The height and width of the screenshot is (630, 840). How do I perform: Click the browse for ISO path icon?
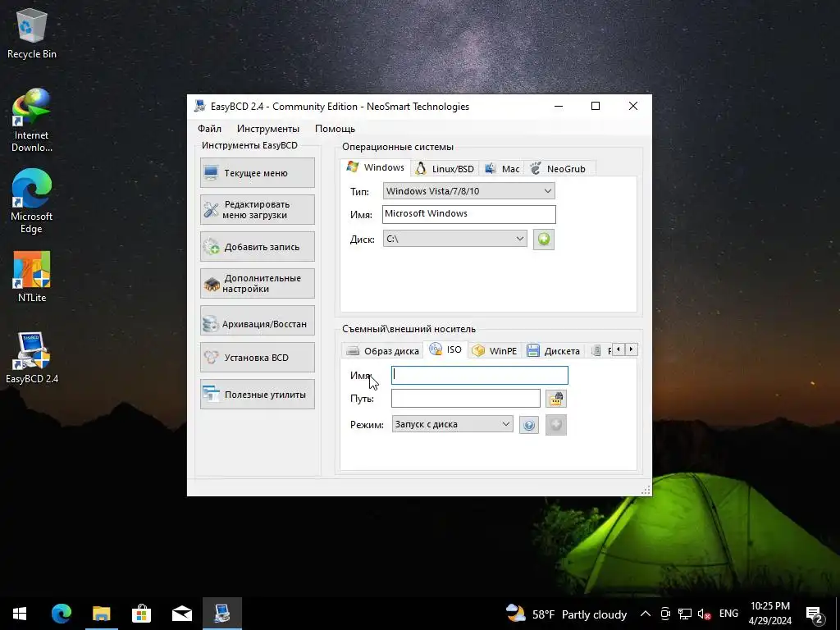tap(556, 399)
